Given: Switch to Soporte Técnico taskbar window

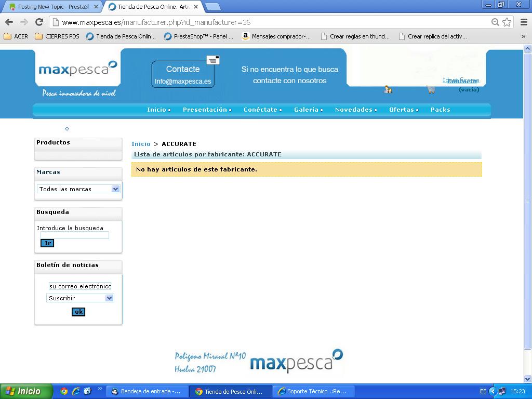Looking at the screenshot, I should point(313,392).
